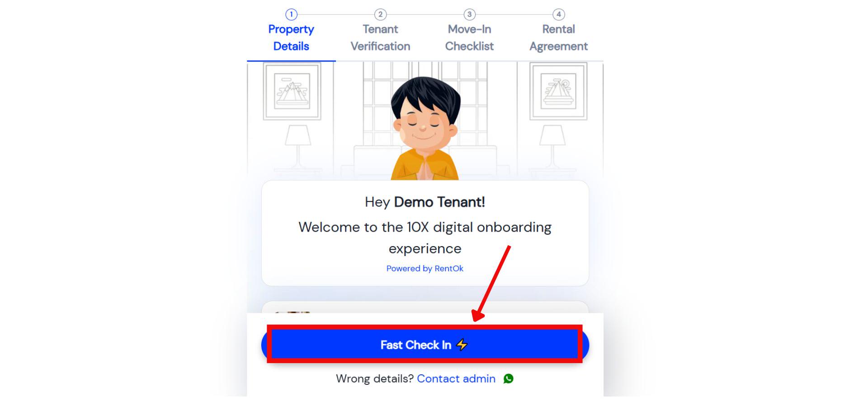Click the step 3 circle icon

click(x=469, y=14)
